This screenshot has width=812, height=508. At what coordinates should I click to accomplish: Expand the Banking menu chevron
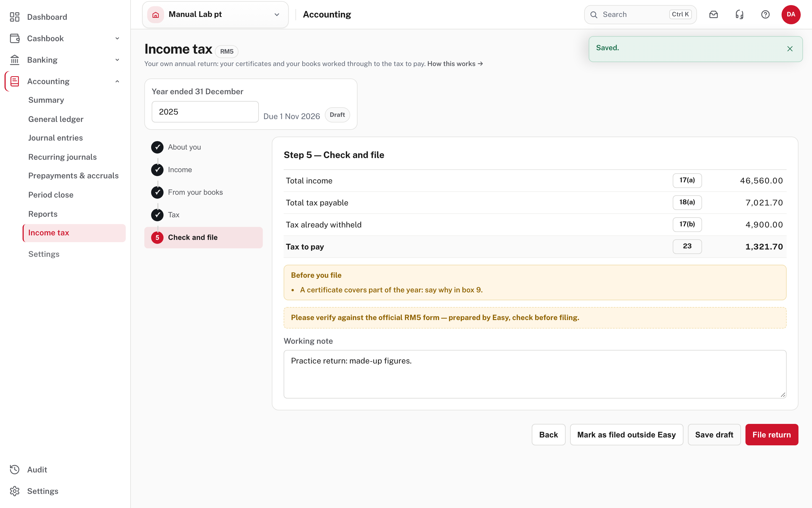click(117, 60)
